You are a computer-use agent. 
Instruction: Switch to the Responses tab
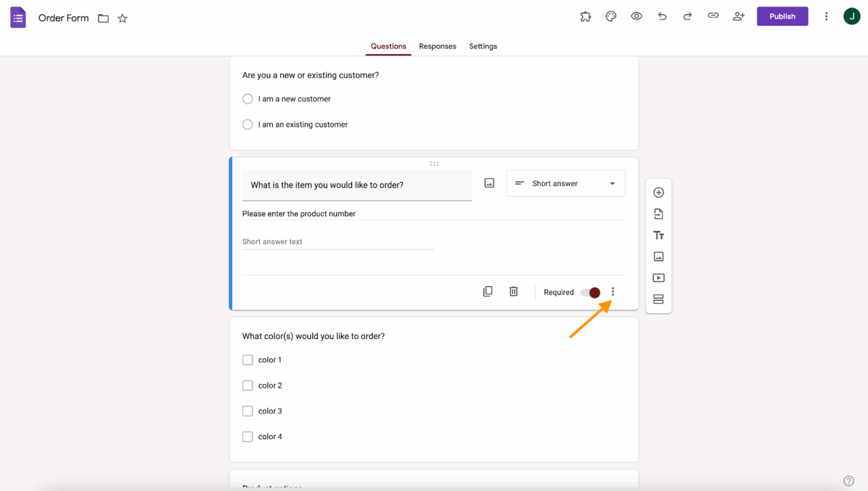tap(437, 46)
